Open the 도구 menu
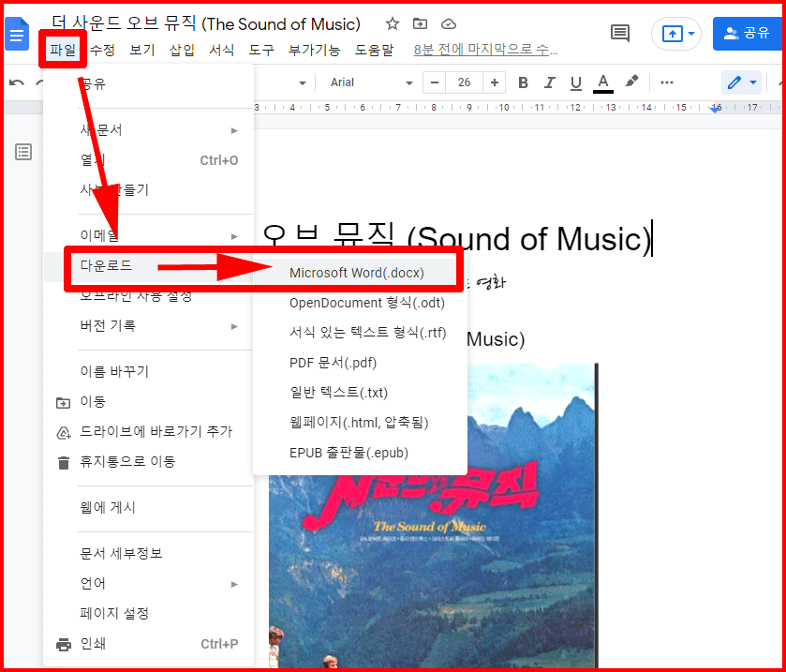Image resolution: width=786 pixels, height=672 pixels. [261, 50]
